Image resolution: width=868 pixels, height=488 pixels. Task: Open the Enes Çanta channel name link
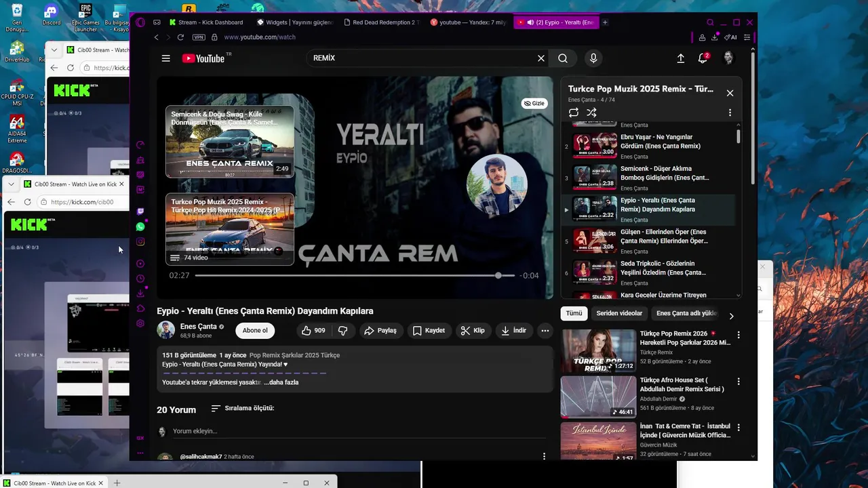[x=198, y=327]
